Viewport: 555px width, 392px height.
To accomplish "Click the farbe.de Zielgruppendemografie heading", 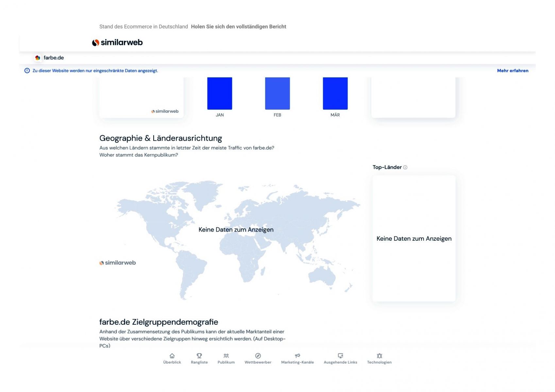I will click(x=159, y=322).
